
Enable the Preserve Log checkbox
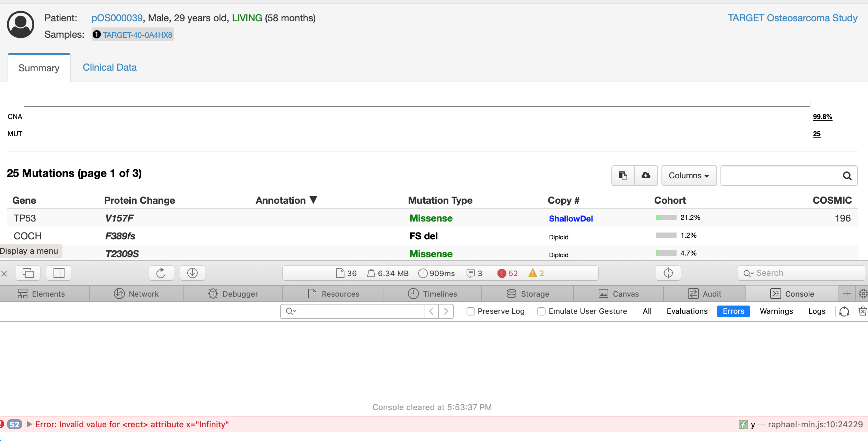pyautogui.click(x=471, y=311)
